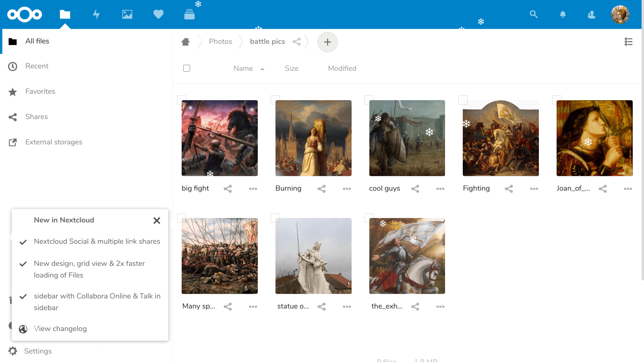Open the statue image thumbnail
Viewport: 644px width, 362px height.
tap(313, 256)
